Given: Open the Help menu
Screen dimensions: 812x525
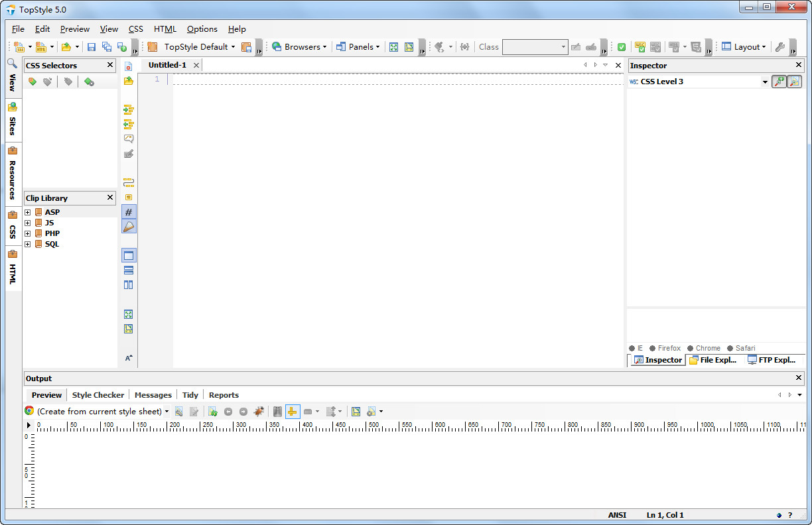Looking at the screenshot, I should (237, 29).
